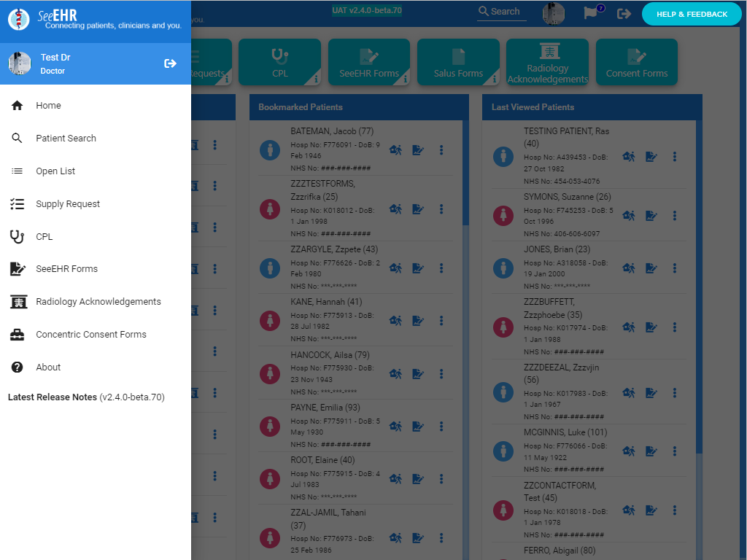Open more options for ZZZTESTFORMS, Zzzrifka
Viewport: 747px width, 560px height.
pyautogui.click(x=441, y=209)
